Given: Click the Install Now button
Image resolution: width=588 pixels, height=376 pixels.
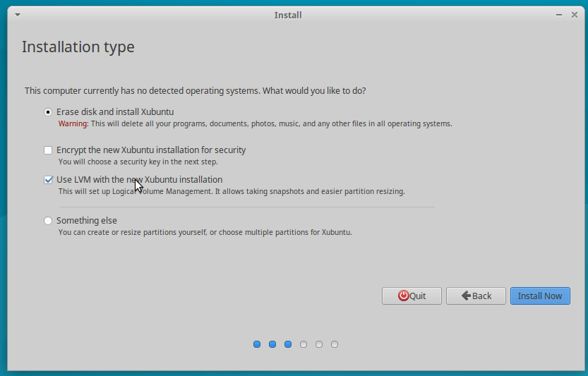Looking at the screenshot, I should point(540,296).
